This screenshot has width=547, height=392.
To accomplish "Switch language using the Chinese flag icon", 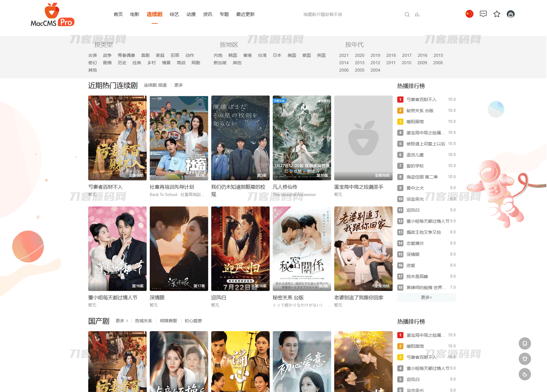I will point(469,14).
